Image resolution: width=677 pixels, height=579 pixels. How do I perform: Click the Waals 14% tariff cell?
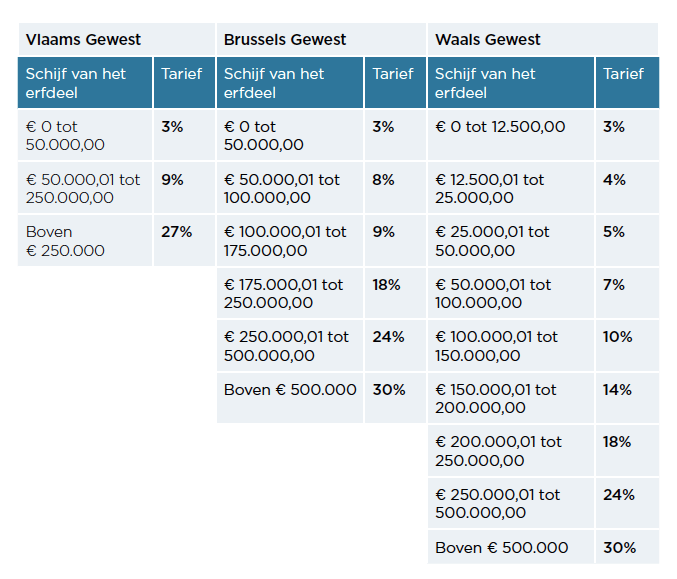click(x=617, y=389)
